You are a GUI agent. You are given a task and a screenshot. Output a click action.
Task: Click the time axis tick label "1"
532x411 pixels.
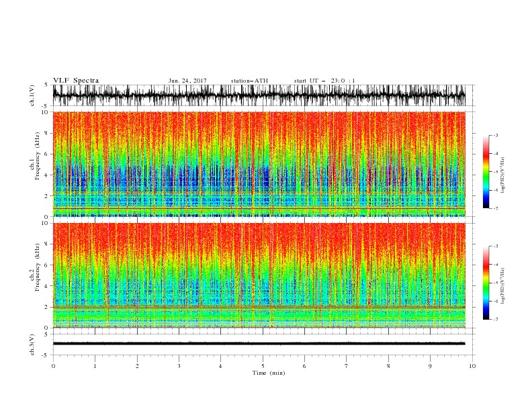[95, 366]
